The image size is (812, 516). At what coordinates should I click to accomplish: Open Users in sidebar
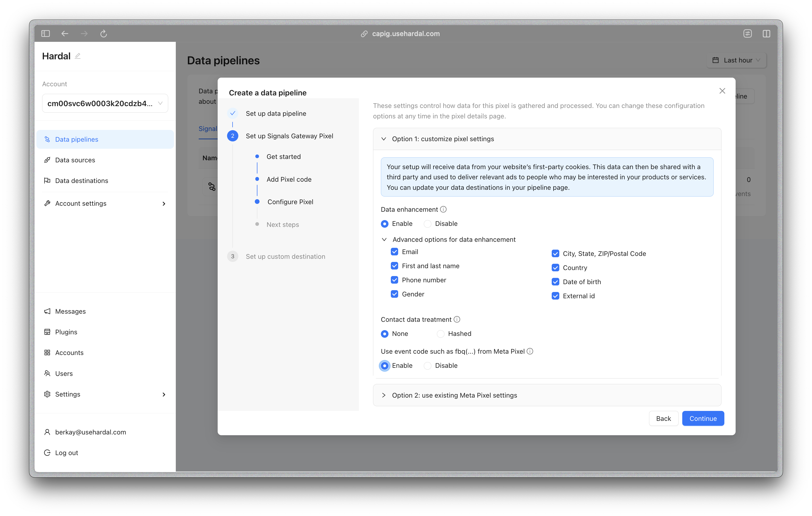click(105, 373)
